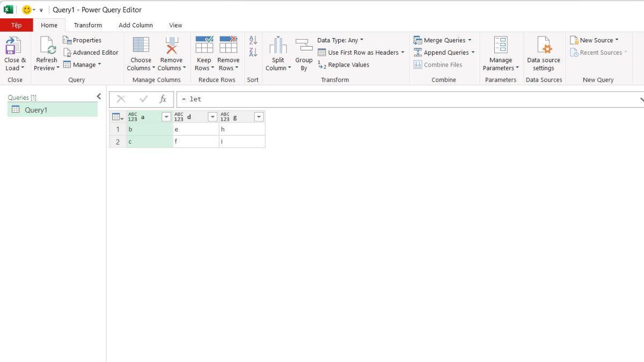Click the Remove Columns icon
The width and height of the screenshot is (644, 362).
tap(171, 45)
